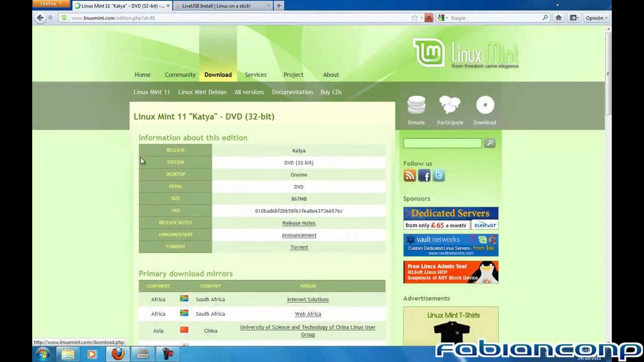This screenshot has height=362, width=644.
Task: Open the Windows Start button
Action: point(43,354)
